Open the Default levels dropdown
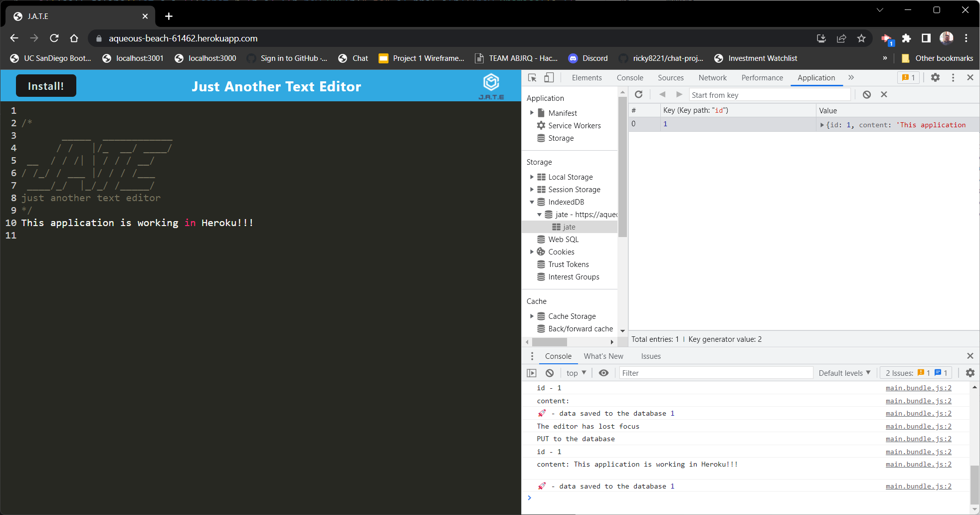The height and width of the screenshot is (515, 980). tap(844, 373)
